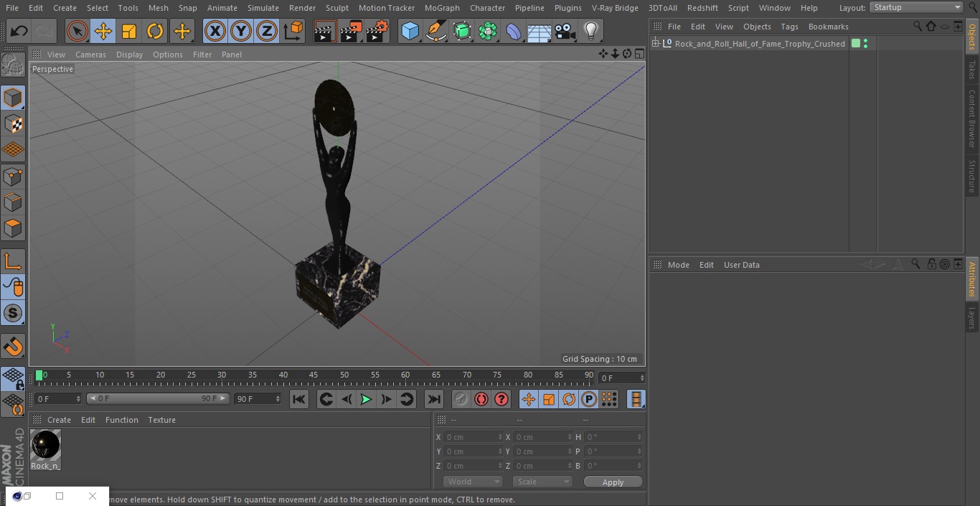Screen dimensions: 980x506
Task: Play the animation forward
Action: [x=366, y=399]
